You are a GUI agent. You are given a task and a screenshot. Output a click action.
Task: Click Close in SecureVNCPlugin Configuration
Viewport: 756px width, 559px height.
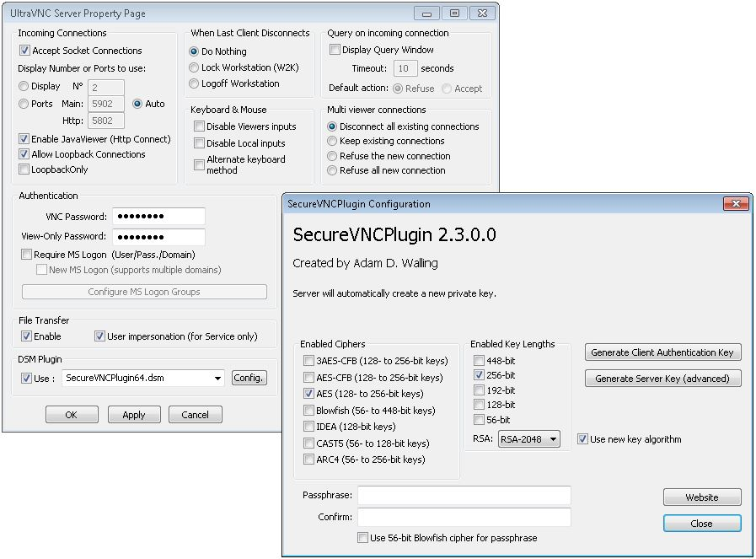702,524
